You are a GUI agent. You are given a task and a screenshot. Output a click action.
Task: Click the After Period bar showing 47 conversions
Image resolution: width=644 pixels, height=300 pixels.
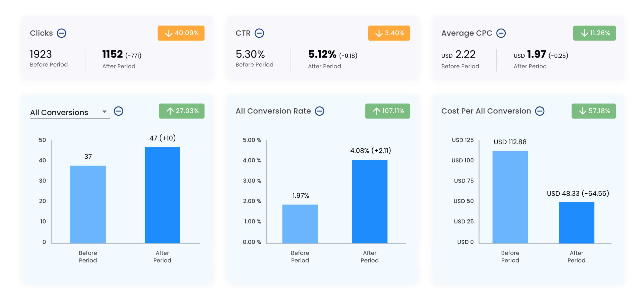coord(162,194)
